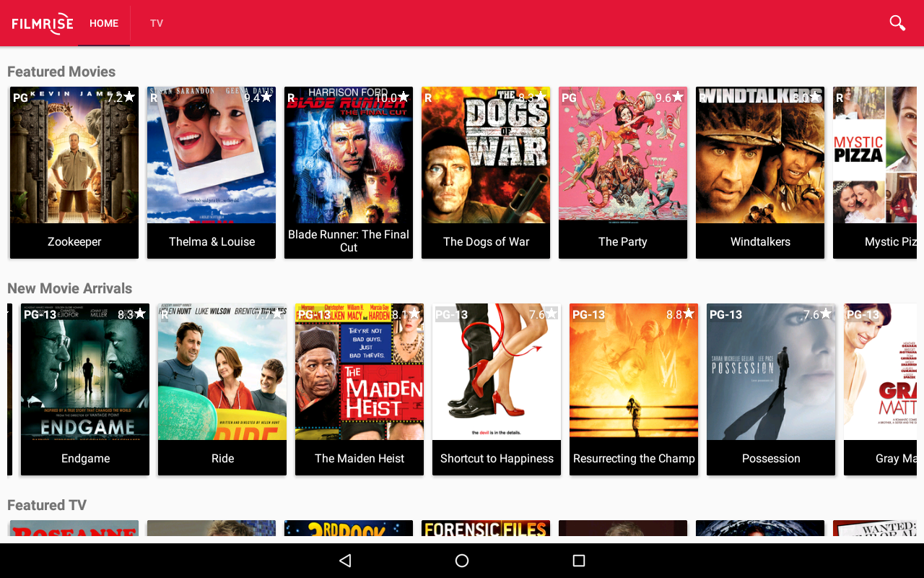Open search with the magnifying glass icon
The width and height of the screenshot is (924, 578).
pyautogui.click(x=897, y=23)
